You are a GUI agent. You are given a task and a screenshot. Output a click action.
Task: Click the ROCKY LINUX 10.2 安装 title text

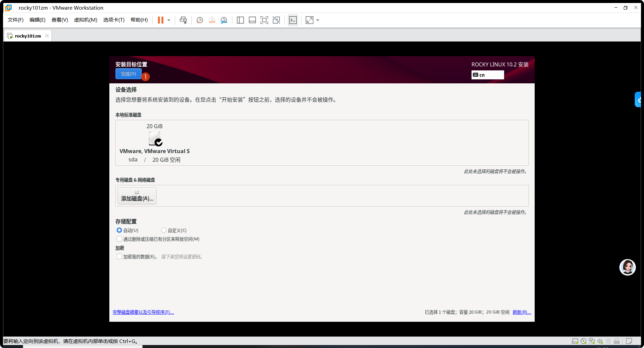500,64
